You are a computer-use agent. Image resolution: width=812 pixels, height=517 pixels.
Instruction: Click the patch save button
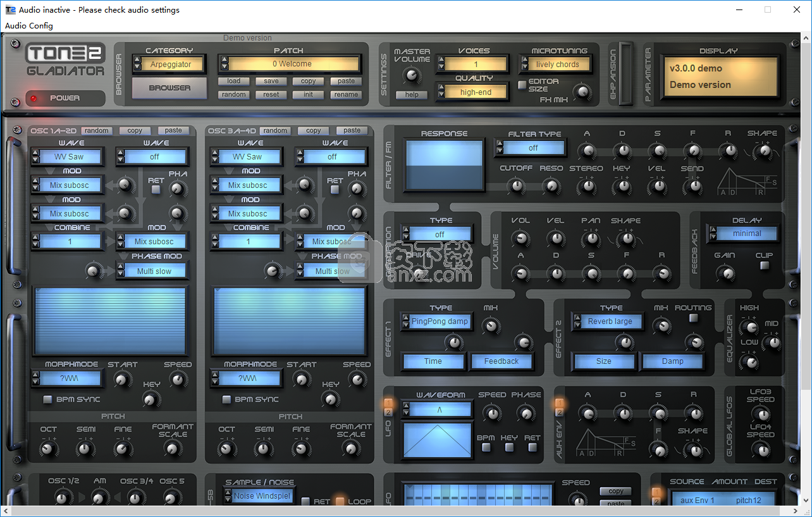(271, 81)
